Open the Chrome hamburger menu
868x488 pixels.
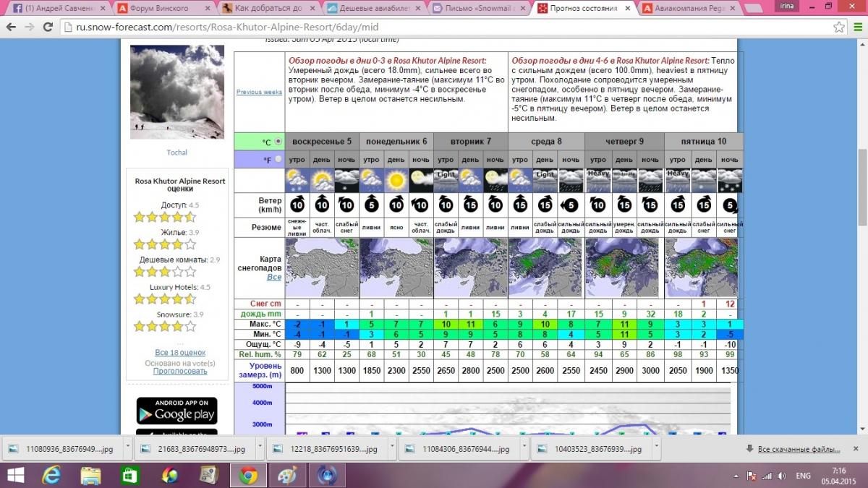856,27
